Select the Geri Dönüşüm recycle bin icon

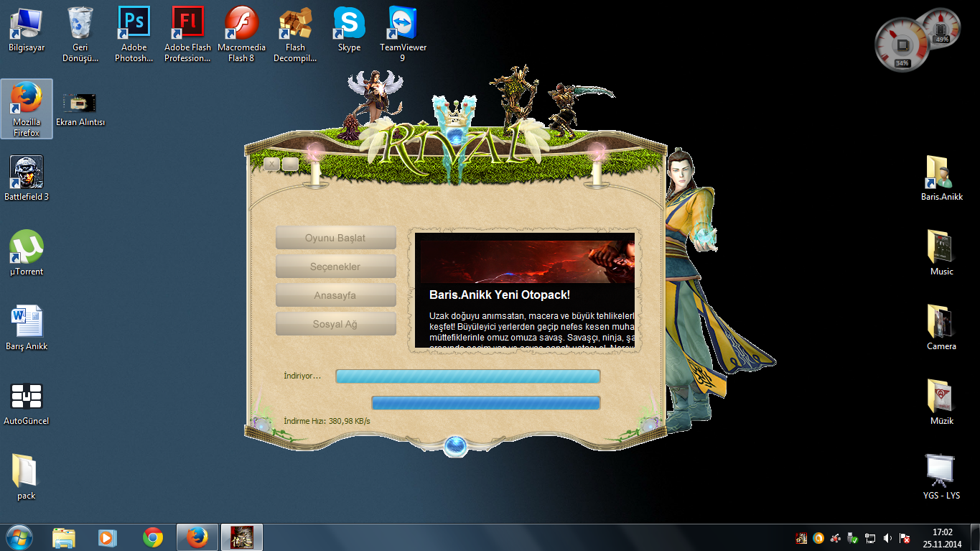point(80,34)
